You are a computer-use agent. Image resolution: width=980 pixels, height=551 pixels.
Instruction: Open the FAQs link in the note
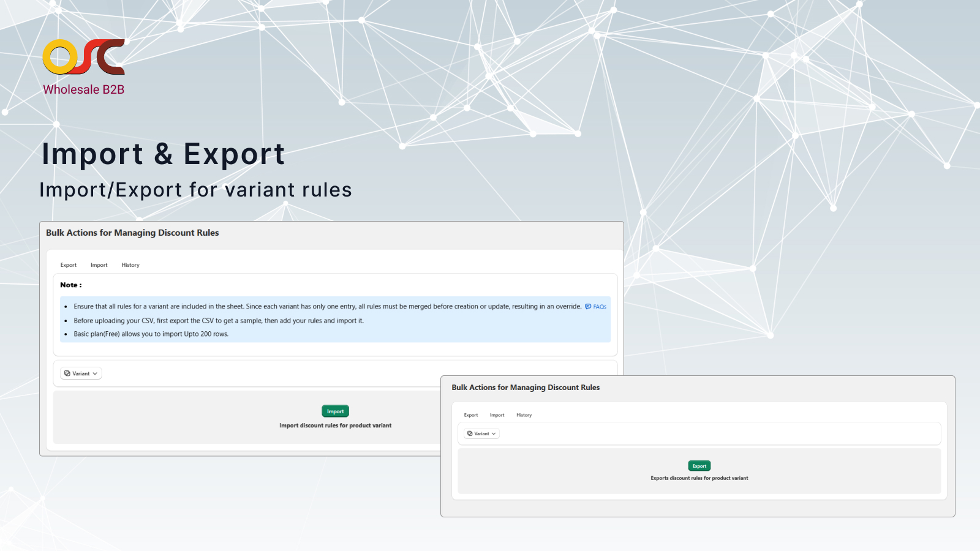point(600,307)
